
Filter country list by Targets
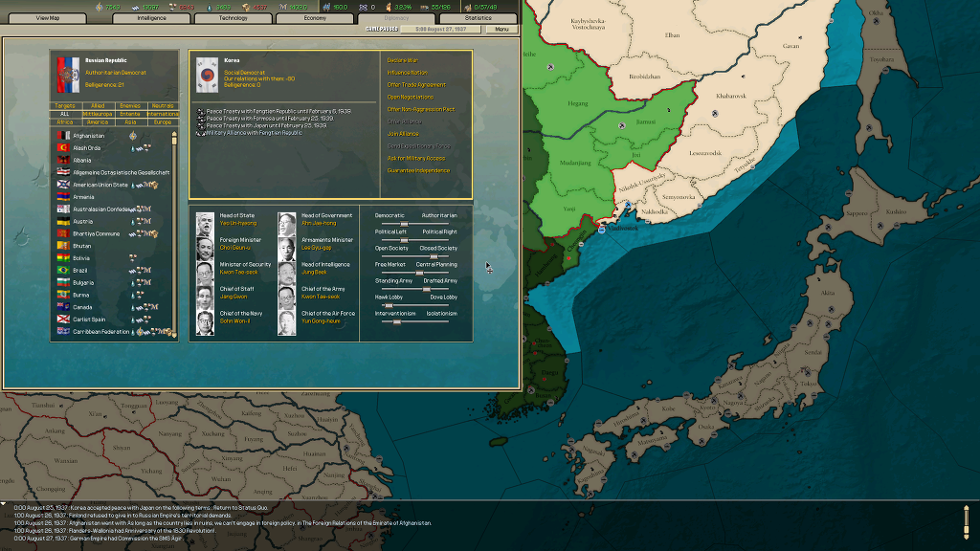pos(65,106)
